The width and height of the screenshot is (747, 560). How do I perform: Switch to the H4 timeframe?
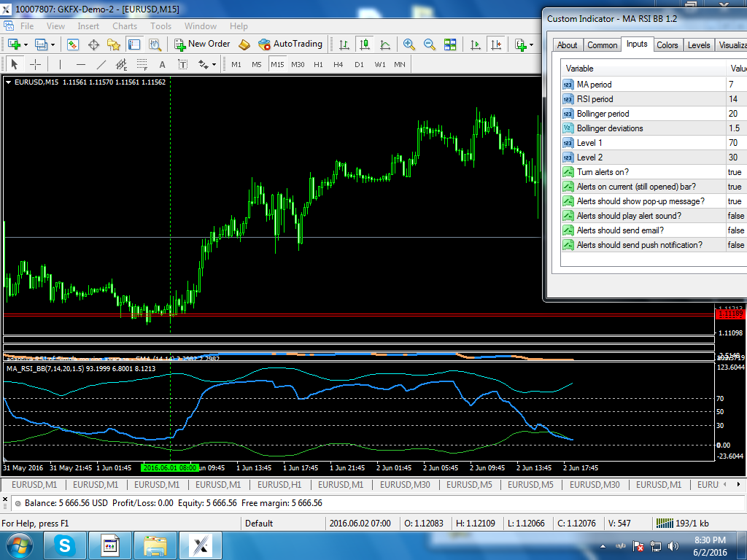tap(338, 64)
